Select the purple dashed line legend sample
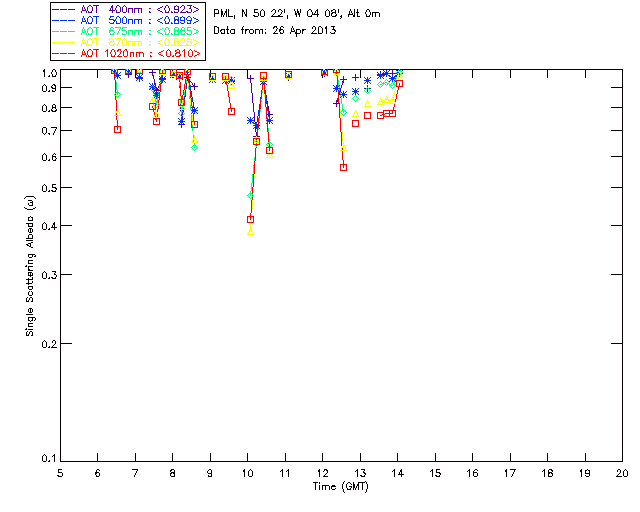Viewport: 640px width, 512px height. [64, 9]
